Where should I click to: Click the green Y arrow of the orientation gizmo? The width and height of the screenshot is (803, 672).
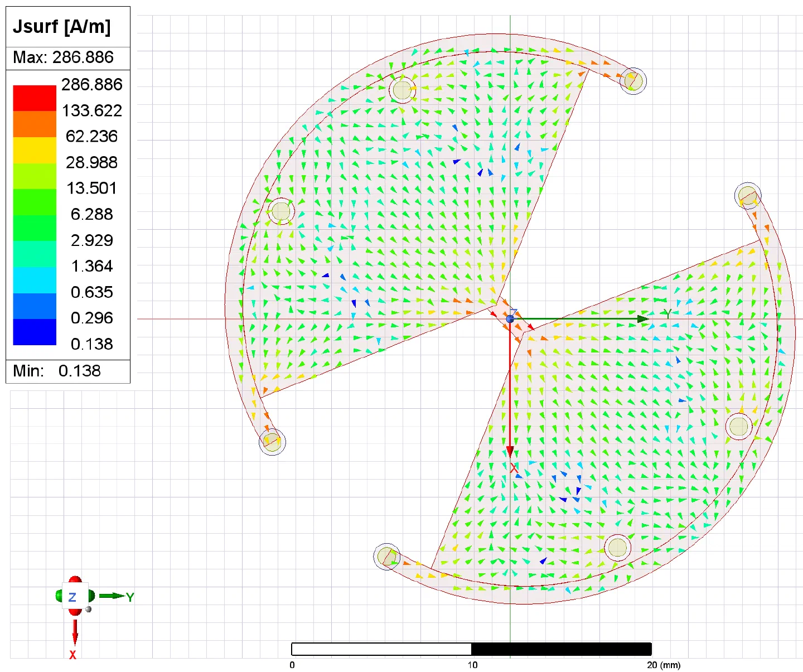click(113, 596)
